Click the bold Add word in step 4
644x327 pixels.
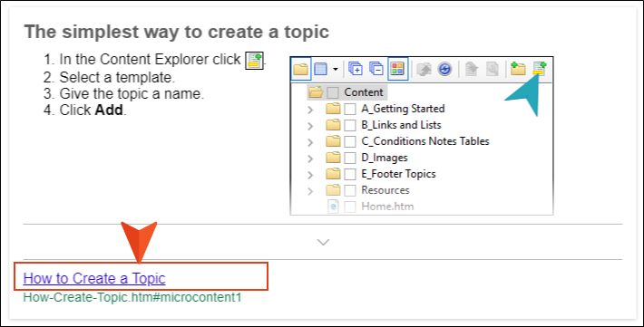(x=109, y=110)
